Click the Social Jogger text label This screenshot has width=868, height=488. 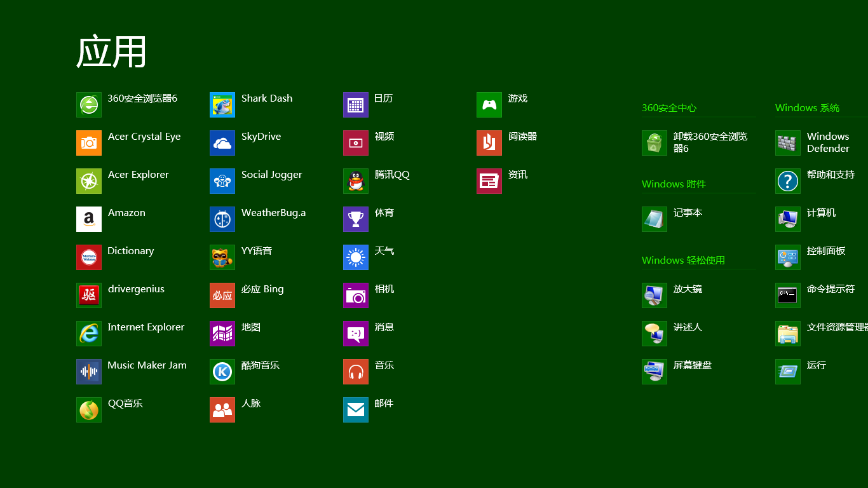(x=272, y=175)
